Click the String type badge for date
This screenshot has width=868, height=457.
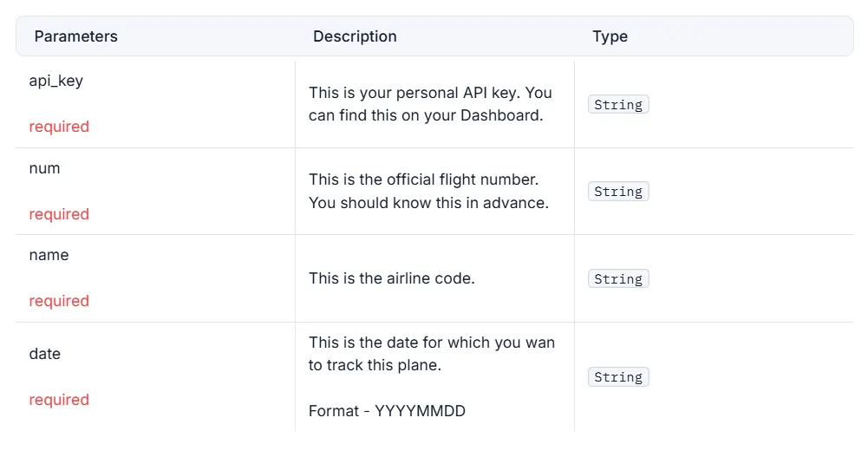(618, 376)
